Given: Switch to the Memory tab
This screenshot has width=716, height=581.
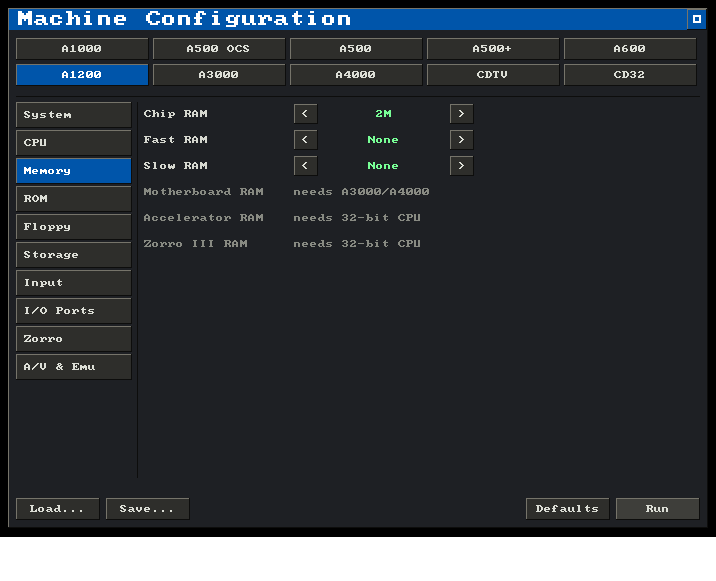Looking at the screenshot, I should (74, 171).
